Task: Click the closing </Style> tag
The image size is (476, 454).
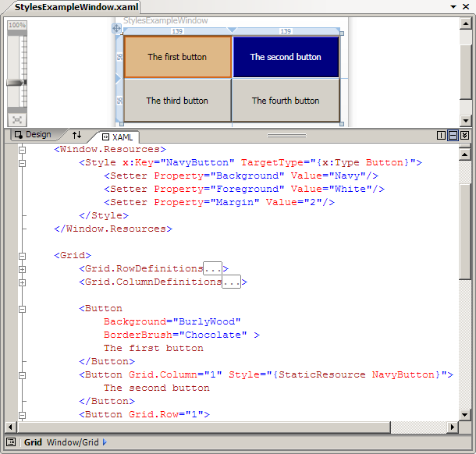Action: pos(104,215)
